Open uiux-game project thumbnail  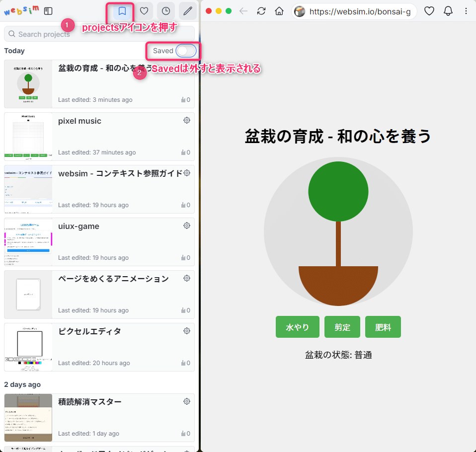coord(28,242)
